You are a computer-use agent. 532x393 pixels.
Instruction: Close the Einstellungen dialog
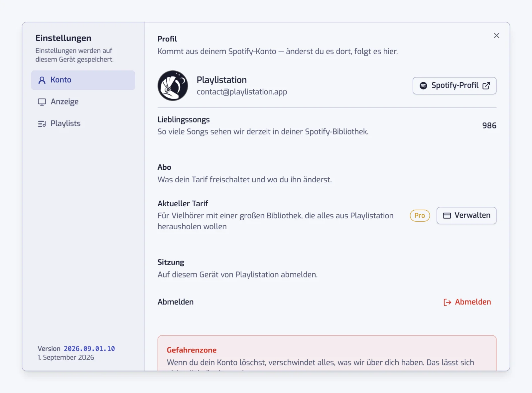tap(496, 36)
